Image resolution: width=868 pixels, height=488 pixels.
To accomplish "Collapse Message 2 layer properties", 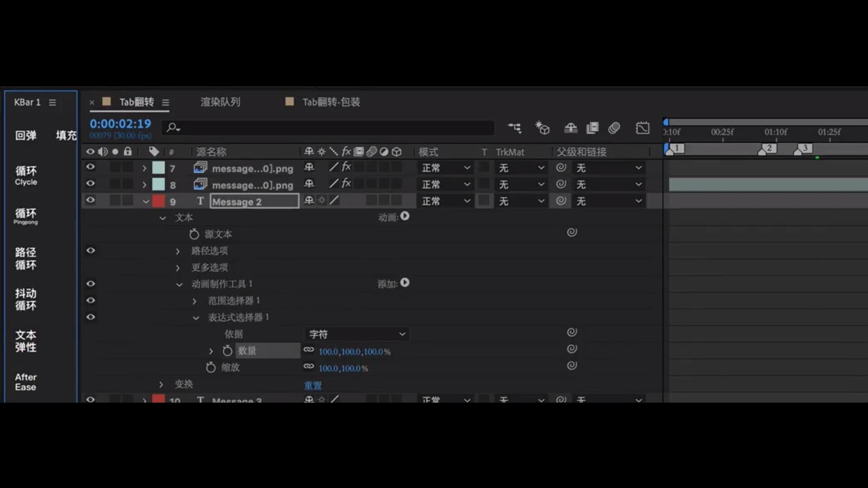I will pyautogui.click(x=146, y=202).
